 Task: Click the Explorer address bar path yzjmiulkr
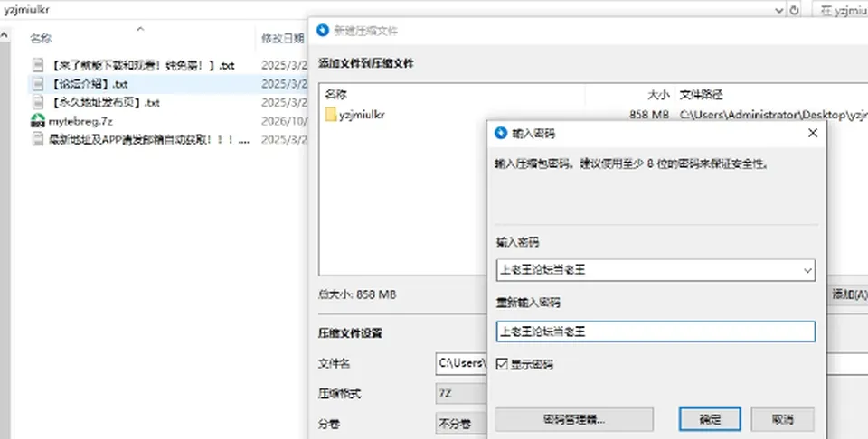[x=28, y=10]
